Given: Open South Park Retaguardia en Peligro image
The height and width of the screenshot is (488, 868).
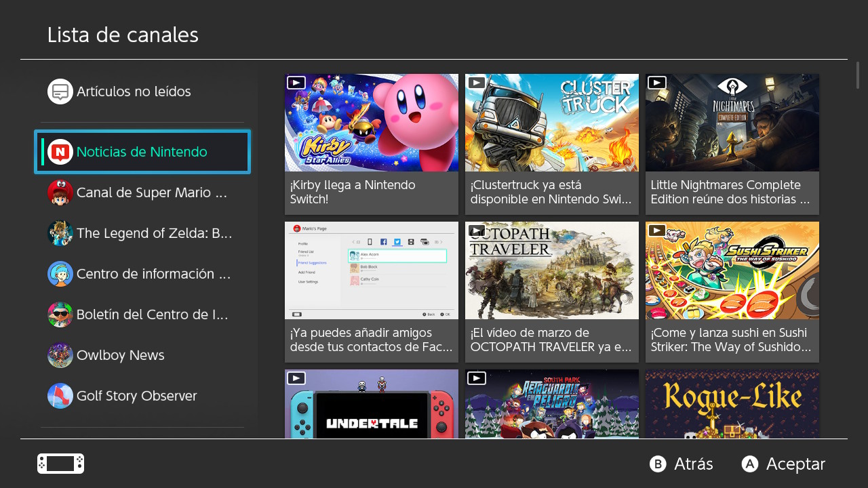Looking at the screenshot, I should pyautogui.click(x=552, y=404).
